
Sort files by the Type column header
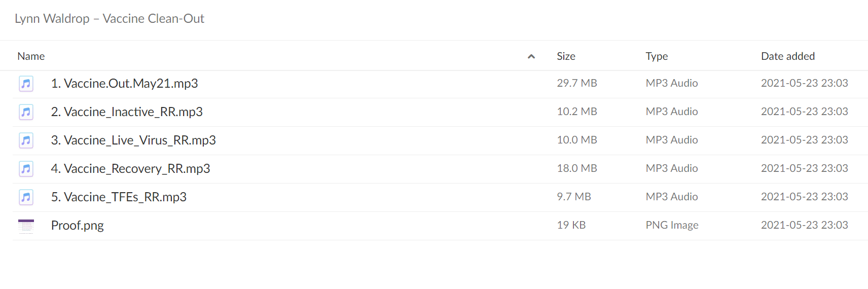[x=657, y=56]
